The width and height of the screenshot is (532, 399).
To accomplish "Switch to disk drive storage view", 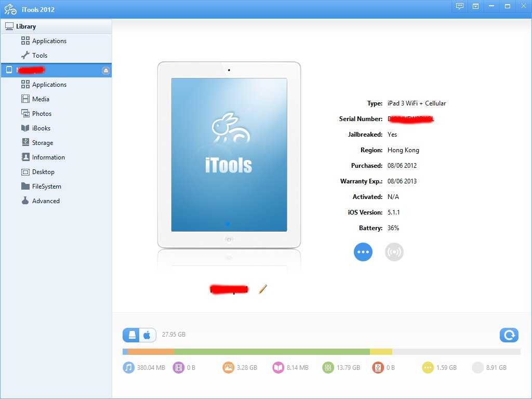I will pyautogui.click(x=131, y=335).
